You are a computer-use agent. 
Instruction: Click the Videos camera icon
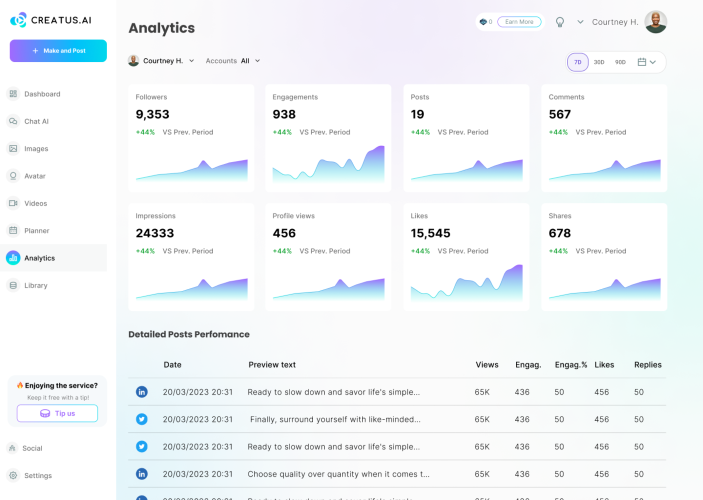point(13,203)
